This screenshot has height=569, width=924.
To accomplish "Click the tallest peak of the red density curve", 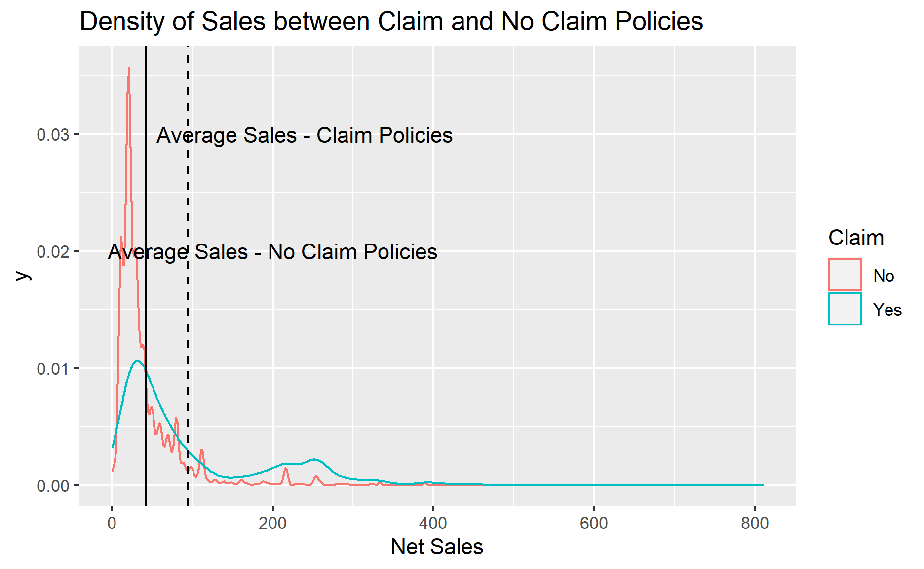I will point(129,69).
